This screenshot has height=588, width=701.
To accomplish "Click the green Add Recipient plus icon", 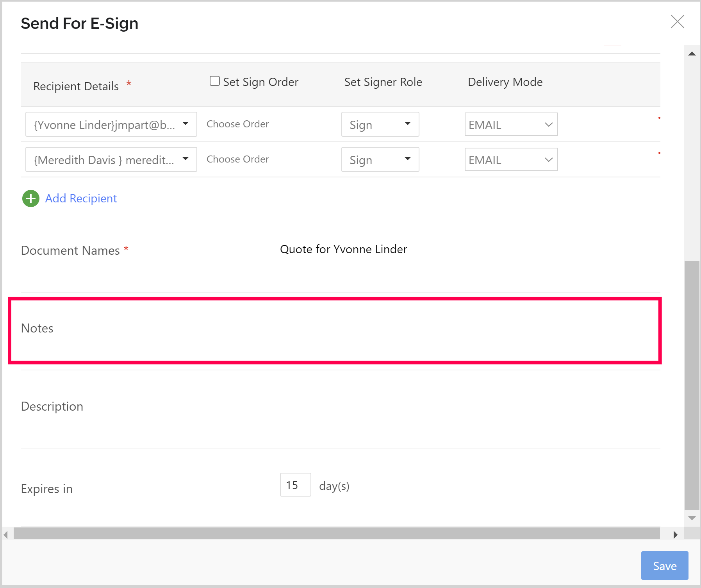I will point(31,198).
